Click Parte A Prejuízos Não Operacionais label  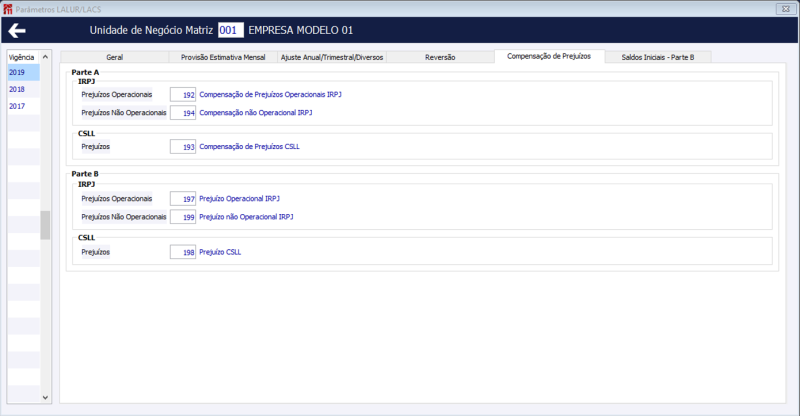[x=124, y=113]
